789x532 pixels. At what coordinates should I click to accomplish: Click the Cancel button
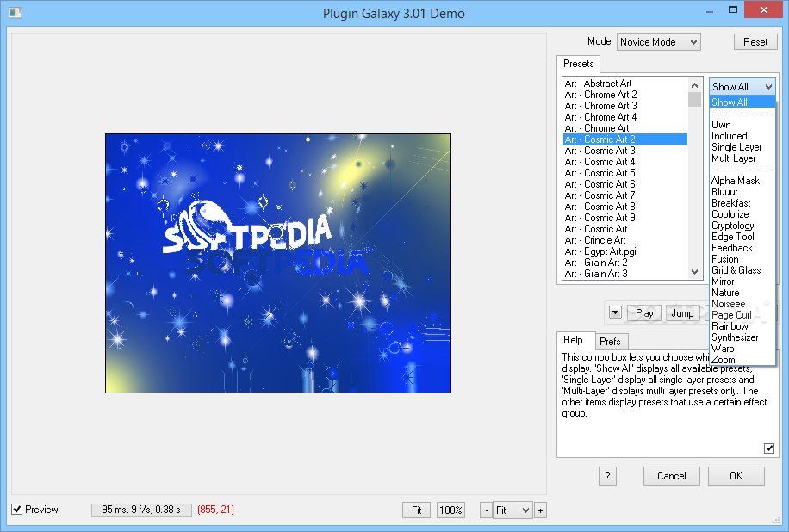[671, 476]
